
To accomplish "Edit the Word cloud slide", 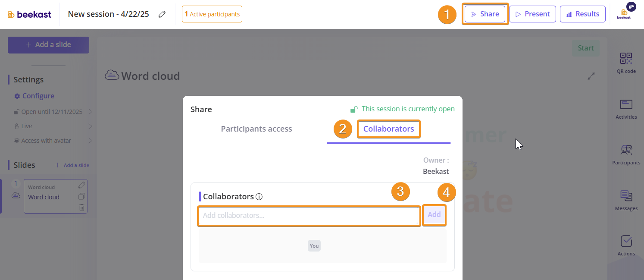I will click(82, 185).
